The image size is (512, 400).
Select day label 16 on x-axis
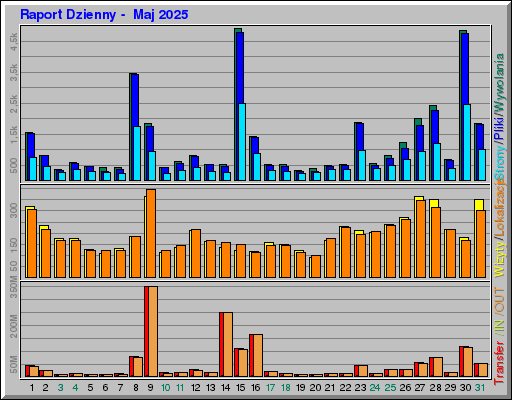[255, 388]
